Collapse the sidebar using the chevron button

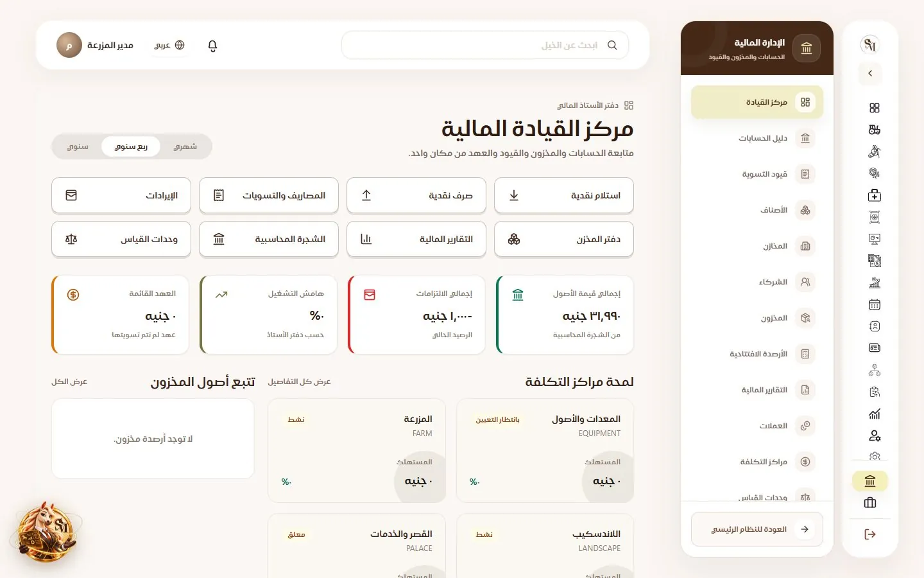coord(870,73)
